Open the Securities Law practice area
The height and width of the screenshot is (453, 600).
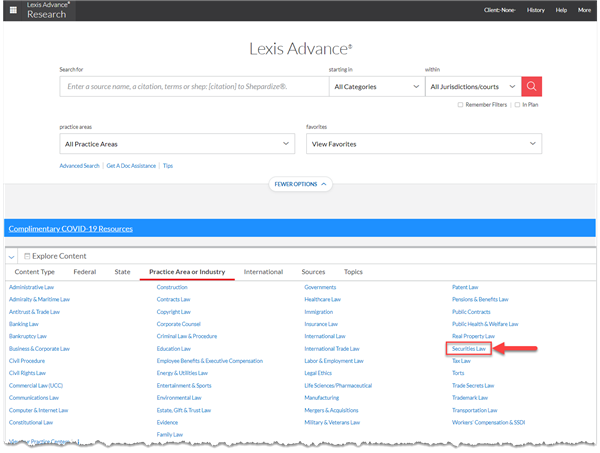point(468,349)
